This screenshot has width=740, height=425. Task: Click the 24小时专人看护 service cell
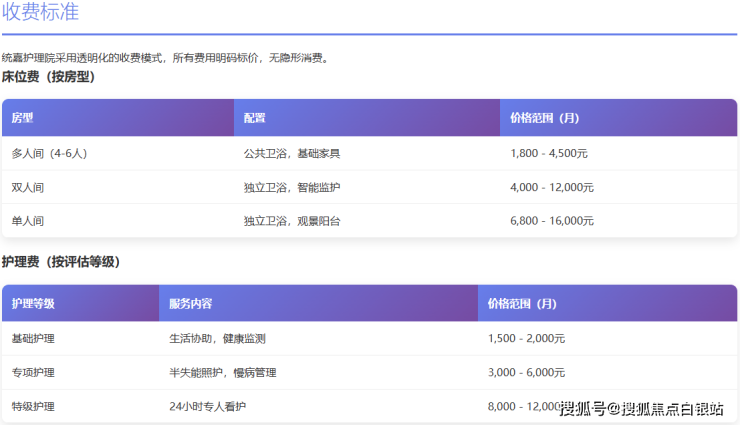[207, 407]
